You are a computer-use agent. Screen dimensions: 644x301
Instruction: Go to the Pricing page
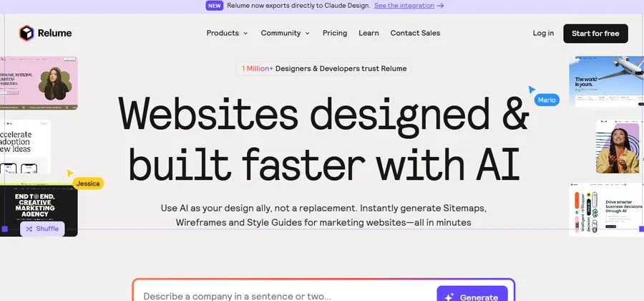[335, 33]
